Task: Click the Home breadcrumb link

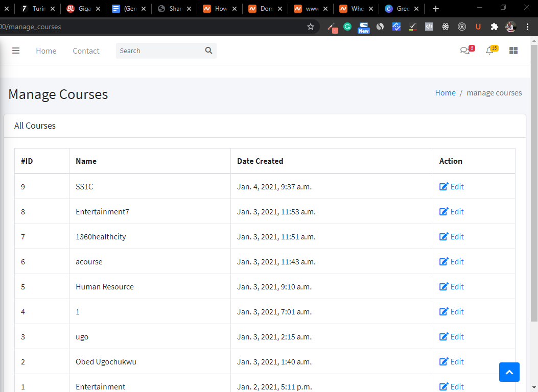Action: coord(445,92)
